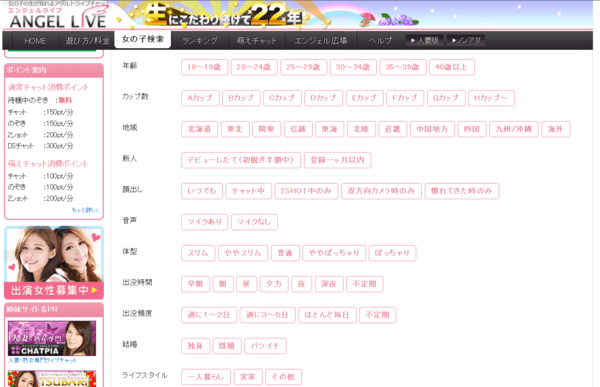
Task: Click the ANGEL LIVE logo
Action: [57, 18]
